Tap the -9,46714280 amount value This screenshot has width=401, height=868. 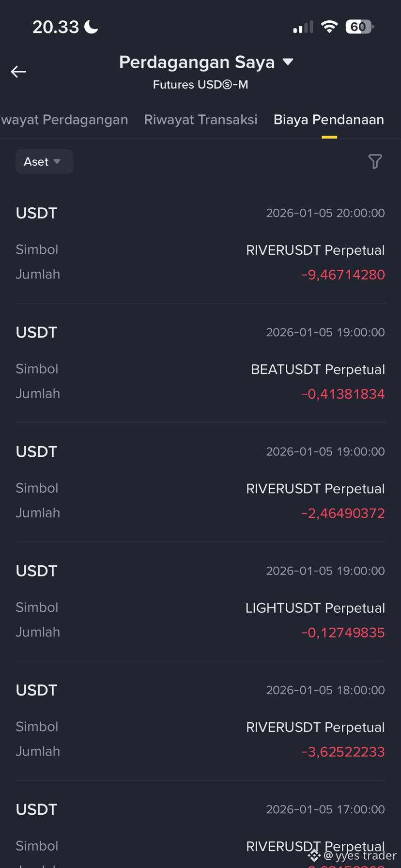pos(343,275)
